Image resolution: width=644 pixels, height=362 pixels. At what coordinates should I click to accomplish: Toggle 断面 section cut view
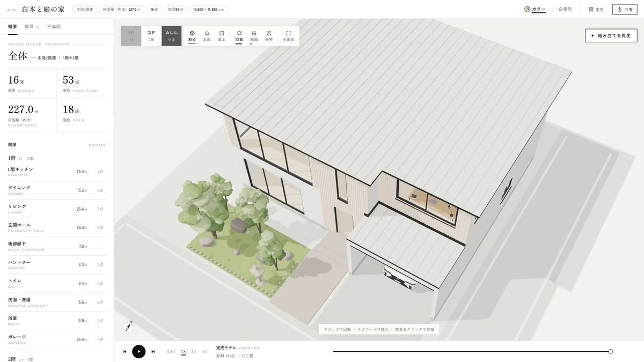(x=254, y=36)
